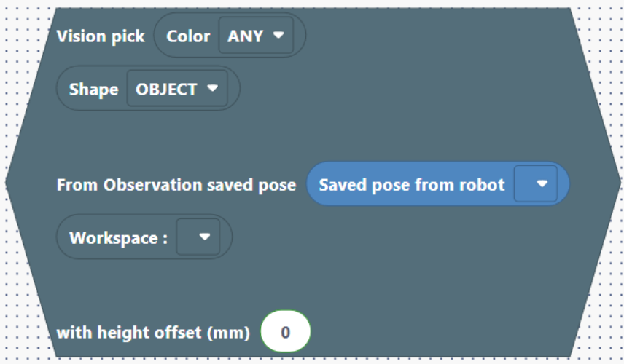Expand the Saved pose from robot dropdown
Image resolution: width=624 pixels, height=364 pixels.
[536, 184]
